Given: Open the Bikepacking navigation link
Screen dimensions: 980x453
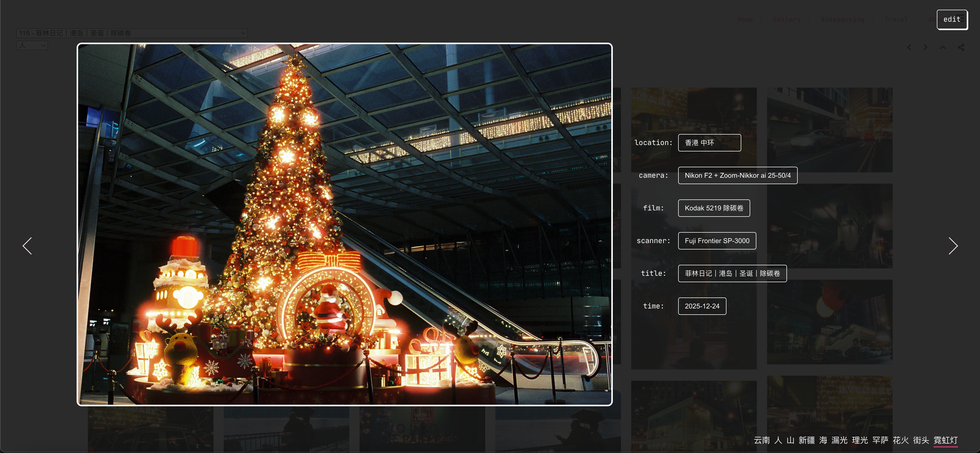Looking at the screenshot, I should (x=842, y=19).
